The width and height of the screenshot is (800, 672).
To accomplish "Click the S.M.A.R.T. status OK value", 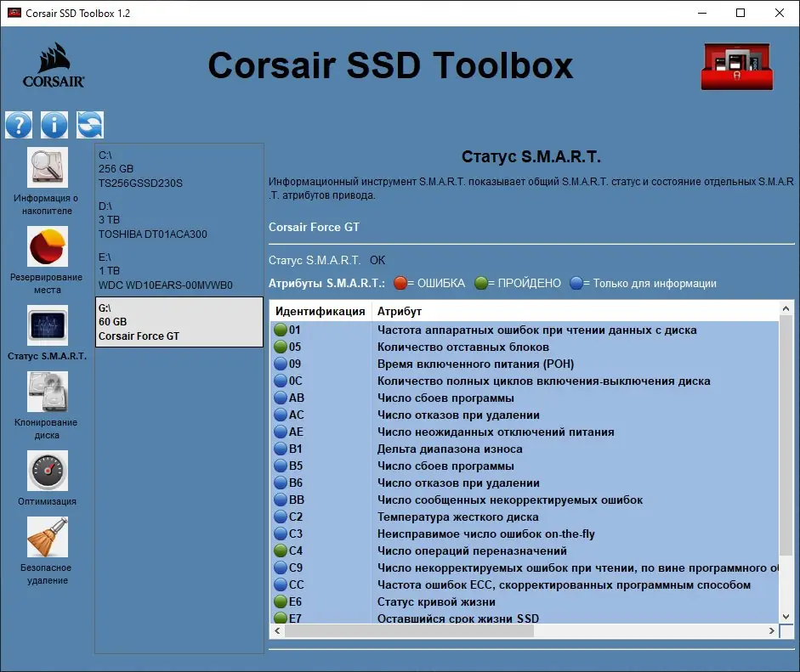I will click(x=377, y=260).
